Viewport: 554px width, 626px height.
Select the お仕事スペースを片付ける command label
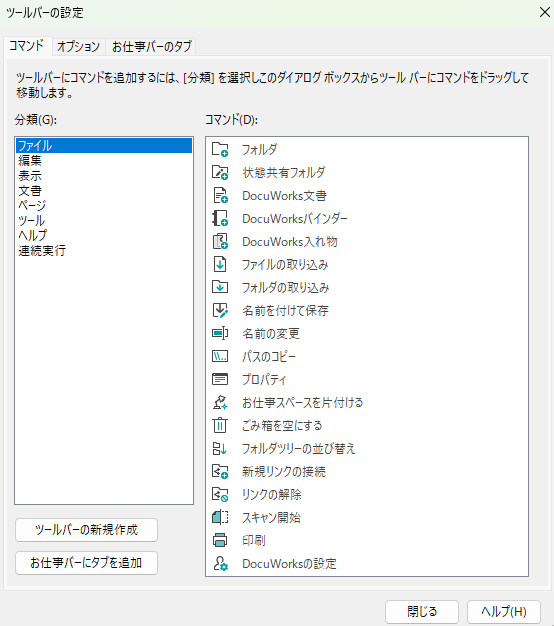(303, 402)
